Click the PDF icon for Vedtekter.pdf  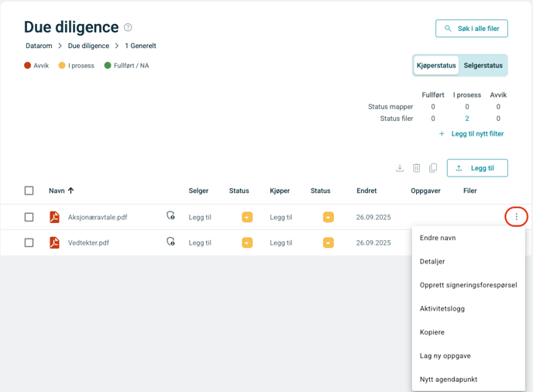[x=54, y=242]
